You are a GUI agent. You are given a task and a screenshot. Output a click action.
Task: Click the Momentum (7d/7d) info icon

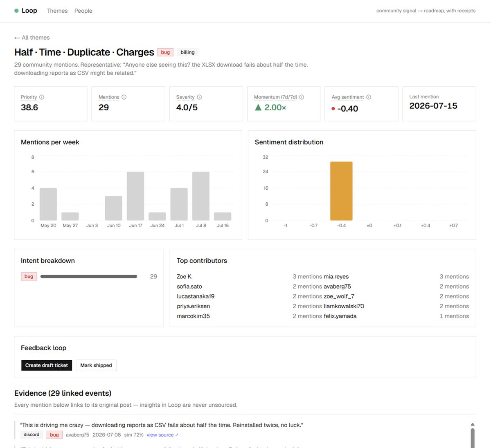[x=302, y=97]
